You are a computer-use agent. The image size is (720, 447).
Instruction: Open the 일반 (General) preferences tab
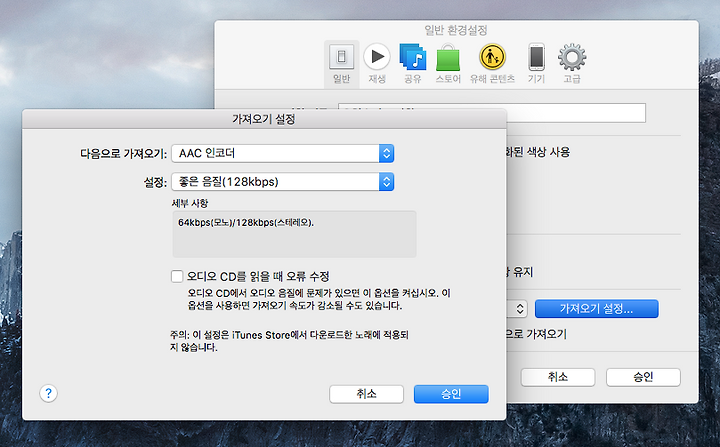point(341,64)
